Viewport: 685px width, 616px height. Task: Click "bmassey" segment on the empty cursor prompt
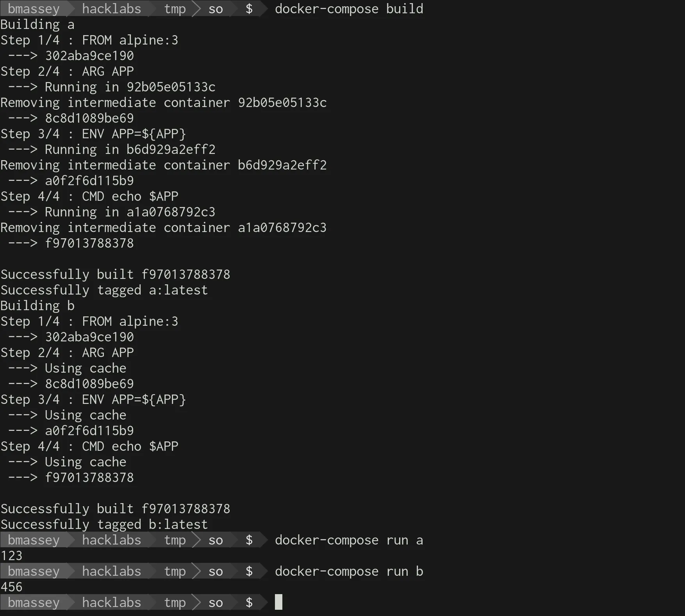[x=34, y=602]
